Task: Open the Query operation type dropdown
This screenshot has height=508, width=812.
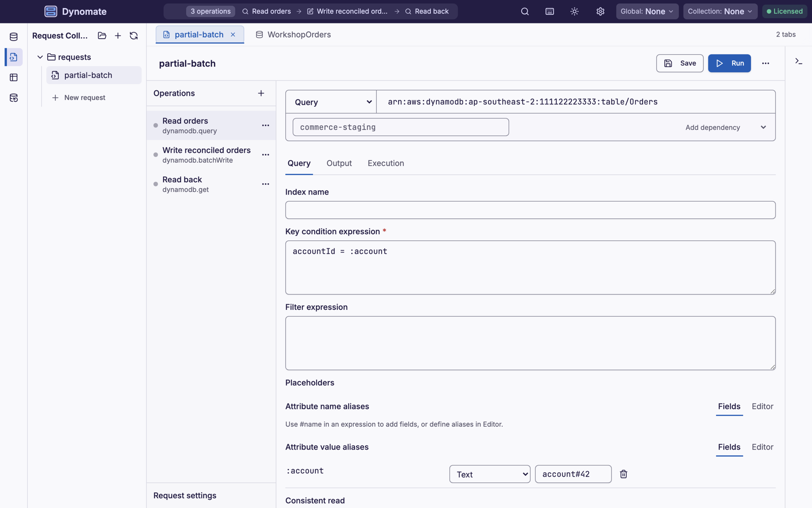Action: click(x=331, y=102)
